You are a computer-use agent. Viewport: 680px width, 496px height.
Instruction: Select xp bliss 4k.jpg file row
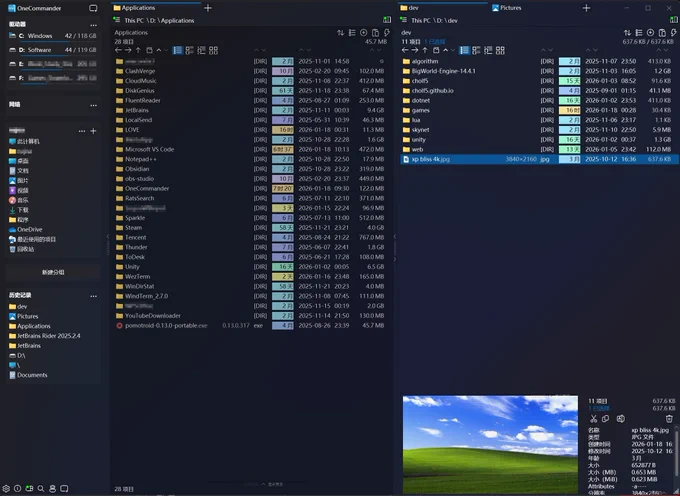click(x=537, y=159)
